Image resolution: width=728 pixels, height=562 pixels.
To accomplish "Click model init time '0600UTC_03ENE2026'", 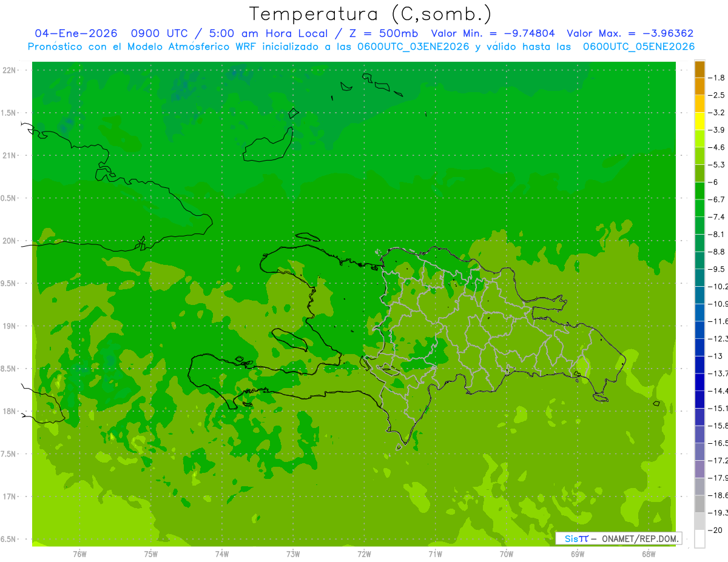I will (x=412, y=47).
